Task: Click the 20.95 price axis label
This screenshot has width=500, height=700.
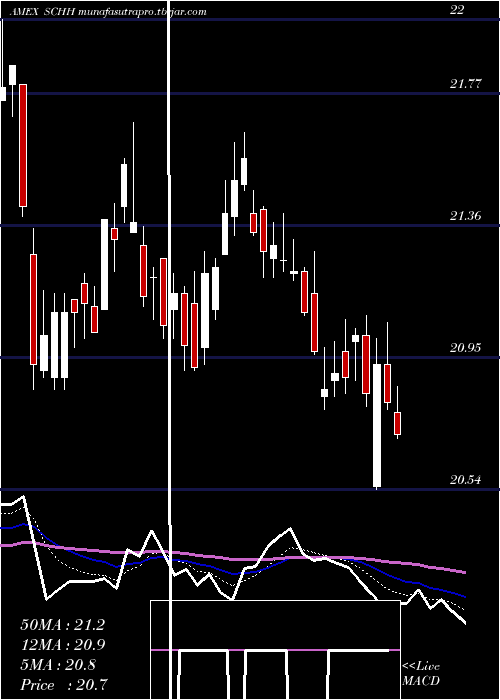Action: click(x=466, y=347)
